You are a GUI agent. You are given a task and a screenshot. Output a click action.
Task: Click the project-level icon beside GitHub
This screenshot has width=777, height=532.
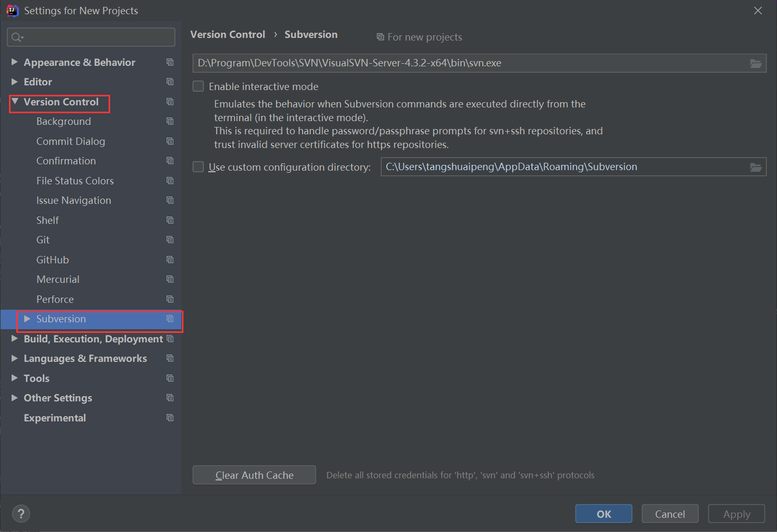pos(170,260)
